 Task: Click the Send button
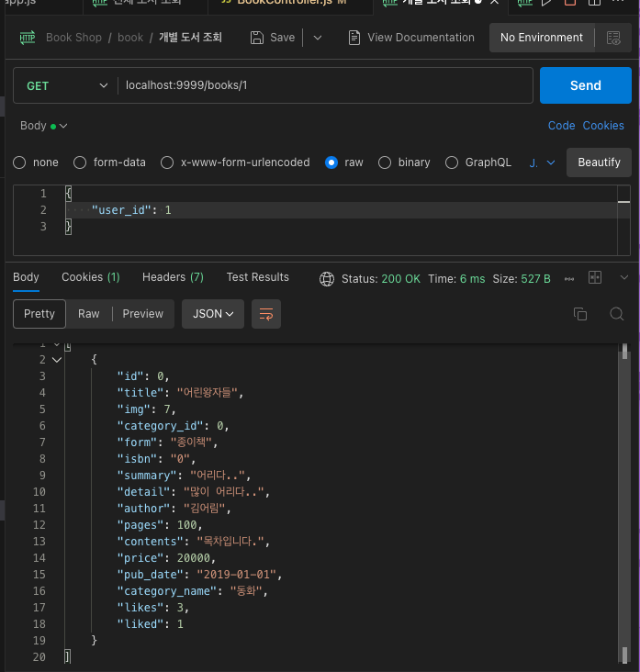coord(586,85)
